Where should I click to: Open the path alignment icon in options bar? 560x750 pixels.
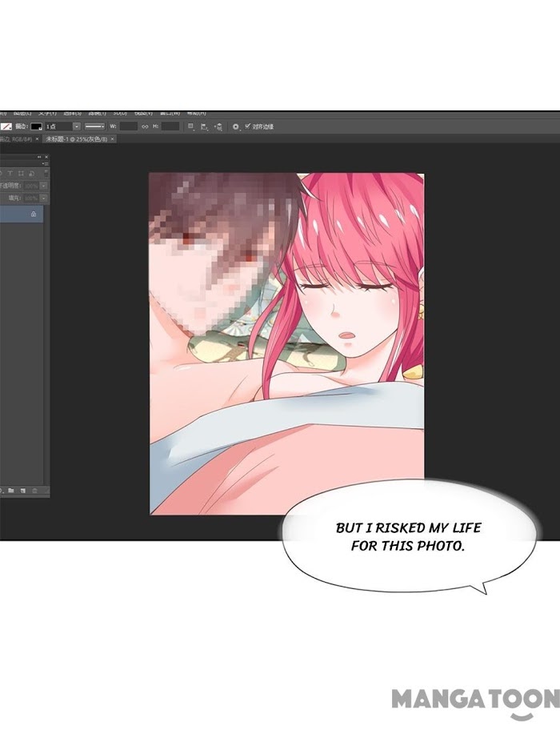click(205, 126)
